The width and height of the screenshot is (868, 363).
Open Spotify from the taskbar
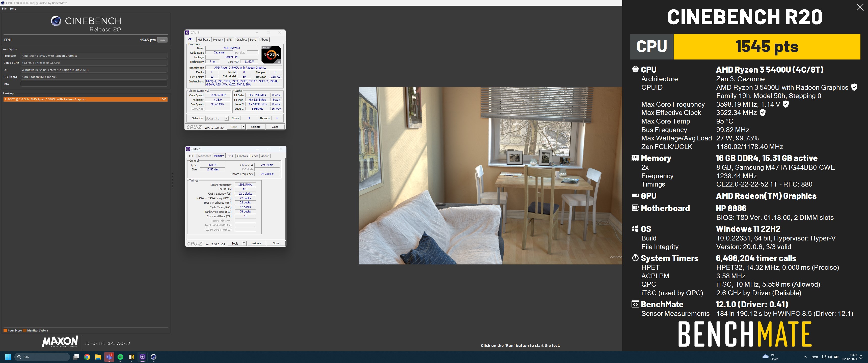120,357
